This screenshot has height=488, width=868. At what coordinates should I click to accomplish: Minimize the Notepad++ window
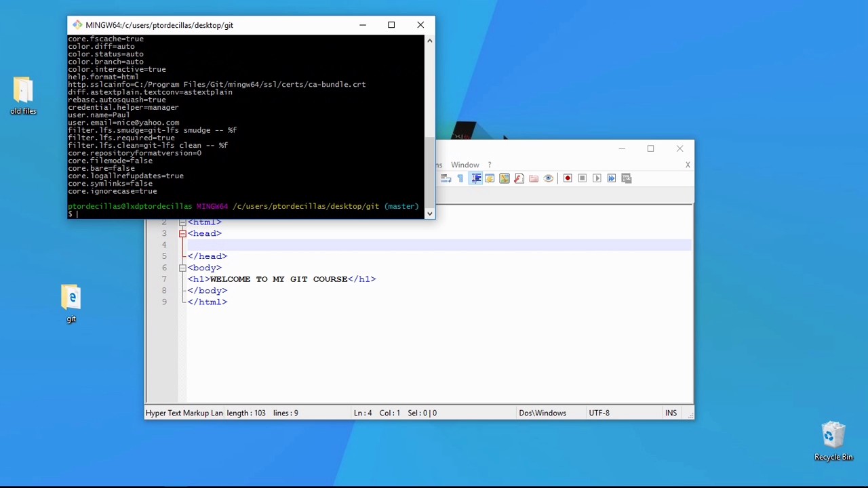point(622,148)
